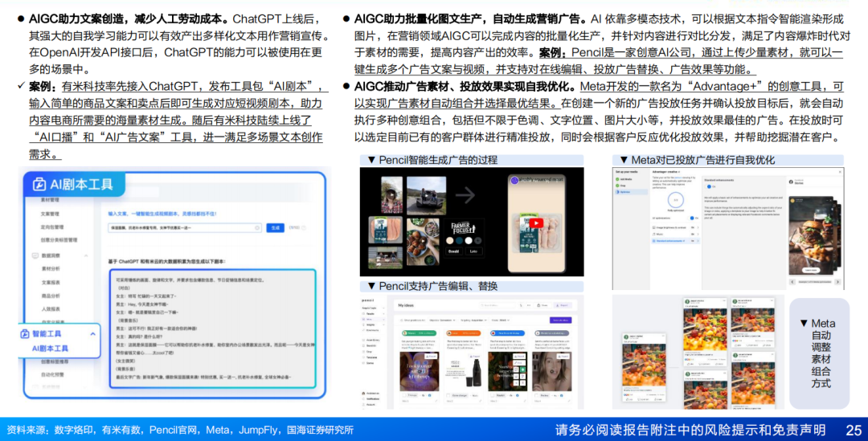Open the woman face ad thumbnail
This screenshot has height=441, width=868.
(551, 372)
